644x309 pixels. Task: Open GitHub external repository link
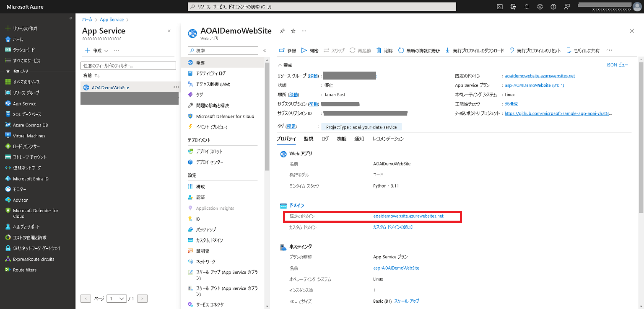pyautogui.click(x=558, y=113)
